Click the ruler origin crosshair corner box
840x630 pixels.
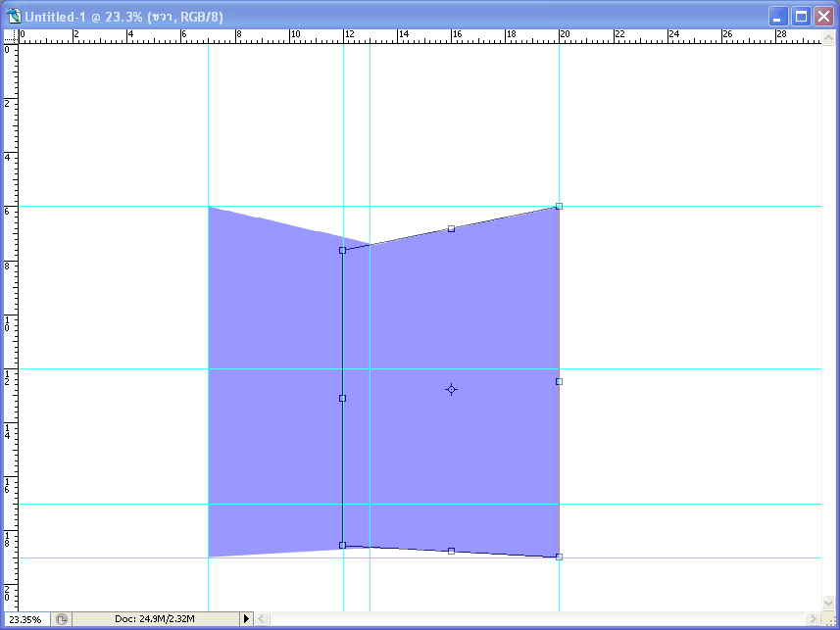click(11, 36)
